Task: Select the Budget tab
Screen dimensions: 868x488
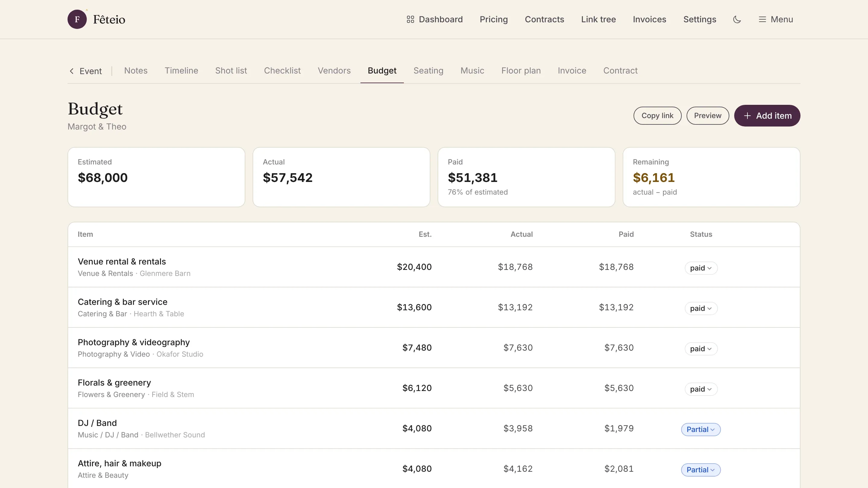Action: pos(382,71)
